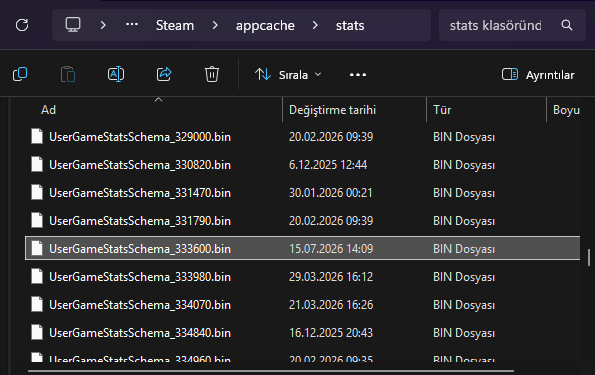Click the search magnifier icon
Viewport: 595px width, 375px height.
point(567,25)
